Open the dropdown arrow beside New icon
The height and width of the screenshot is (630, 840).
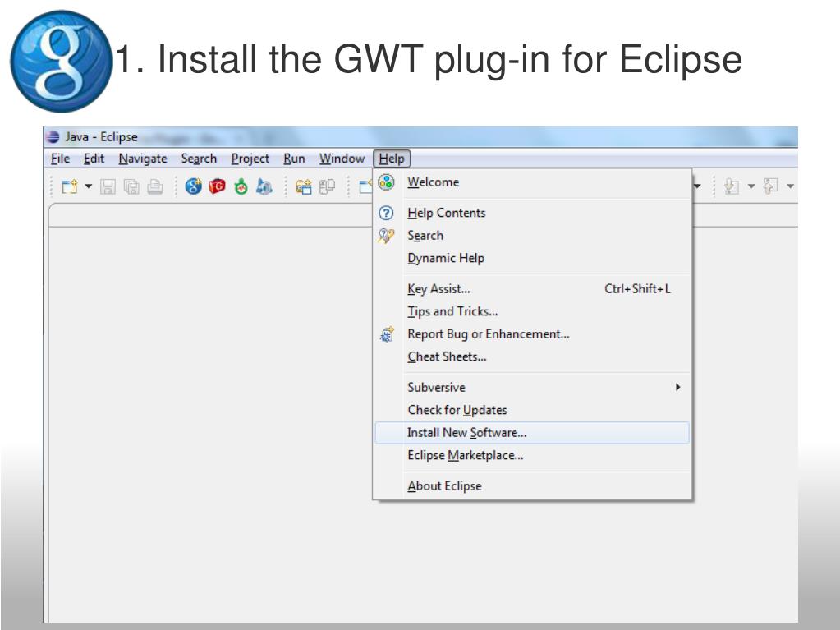click(87, 187)
